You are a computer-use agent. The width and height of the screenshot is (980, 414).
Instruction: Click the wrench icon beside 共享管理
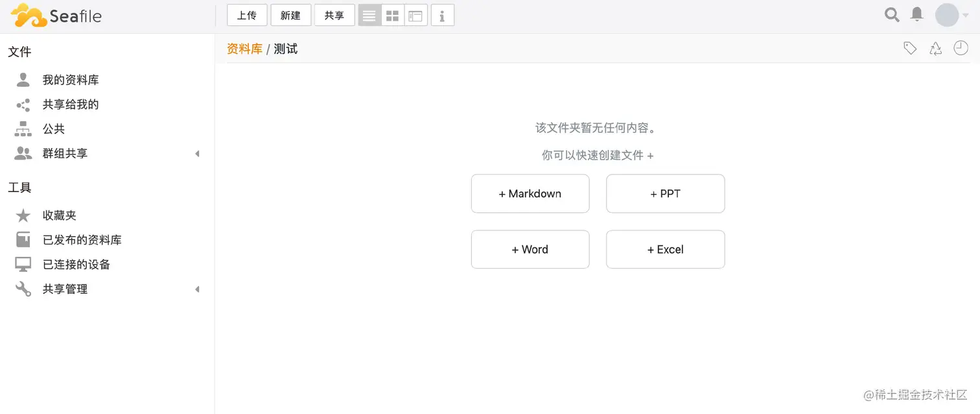point(23,289)
